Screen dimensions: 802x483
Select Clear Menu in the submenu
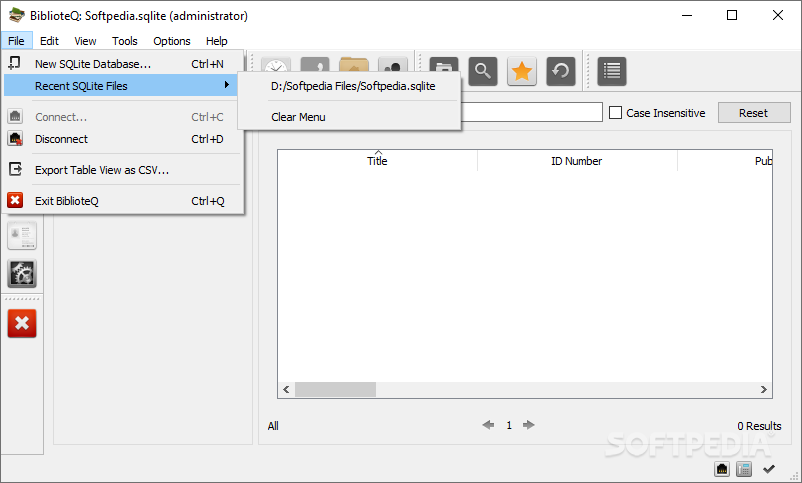[298, 117]
